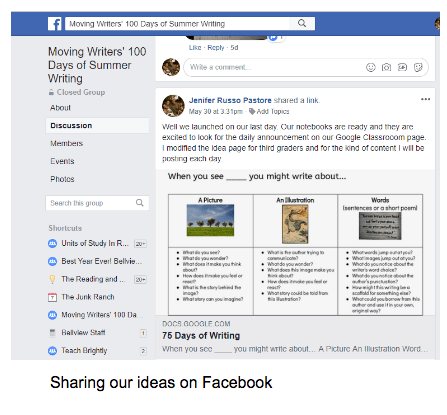Click group icon beside Moving Writers' shortcut
This screenshot has width=447, height=415.
pos(52,315)
